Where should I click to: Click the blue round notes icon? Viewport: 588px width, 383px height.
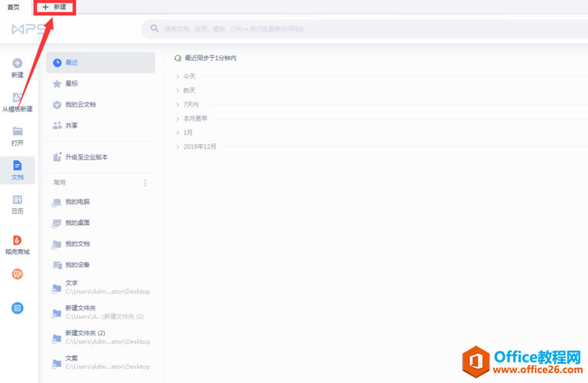tap(17, 308)
